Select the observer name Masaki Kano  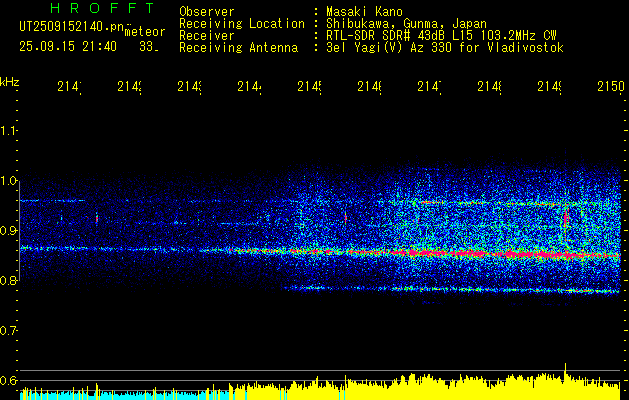(365, 11)
